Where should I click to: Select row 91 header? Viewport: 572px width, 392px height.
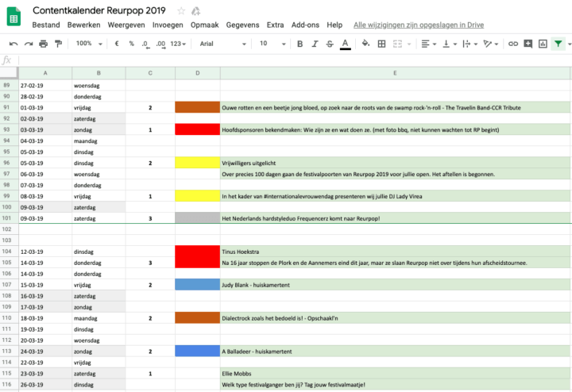[9, 107]
